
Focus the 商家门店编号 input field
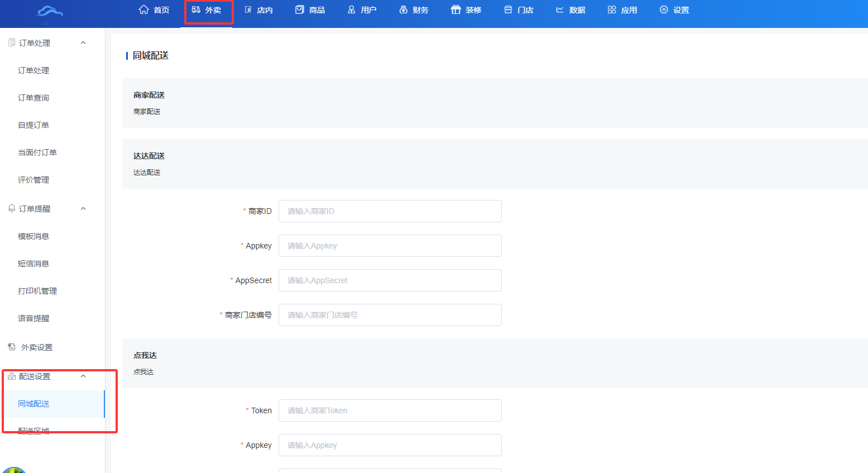tap(390, 315)
